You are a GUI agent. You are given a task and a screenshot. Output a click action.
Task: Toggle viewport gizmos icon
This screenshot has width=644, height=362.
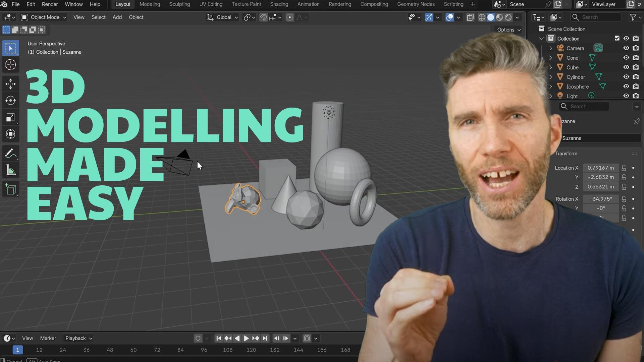click(x=429, y=17)
